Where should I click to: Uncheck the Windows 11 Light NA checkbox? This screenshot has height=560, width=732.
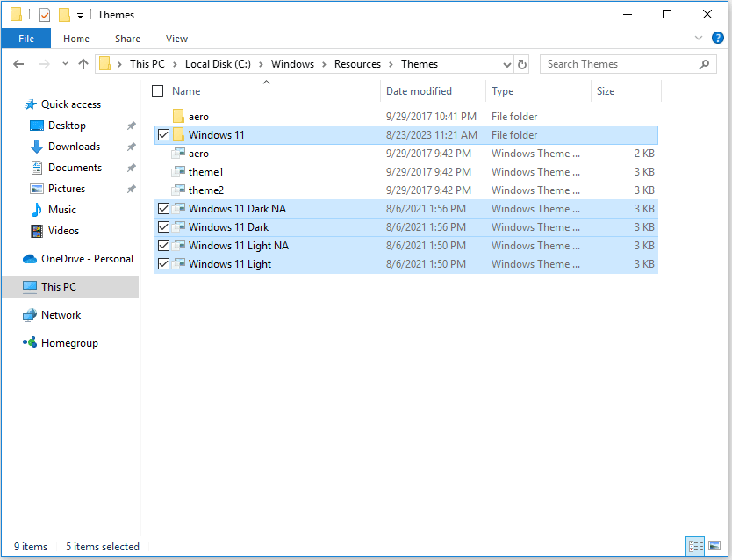(163, 246)
